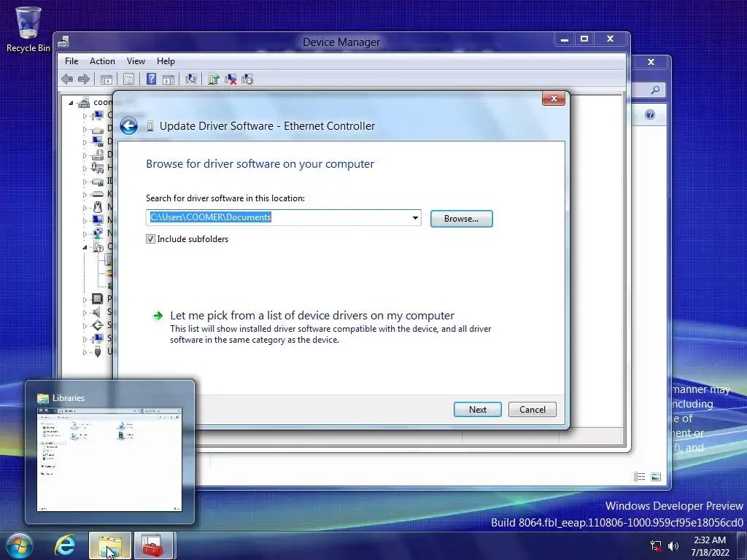
Task: Expand the Storage controllers node in device tree
Action: (85, 326)
